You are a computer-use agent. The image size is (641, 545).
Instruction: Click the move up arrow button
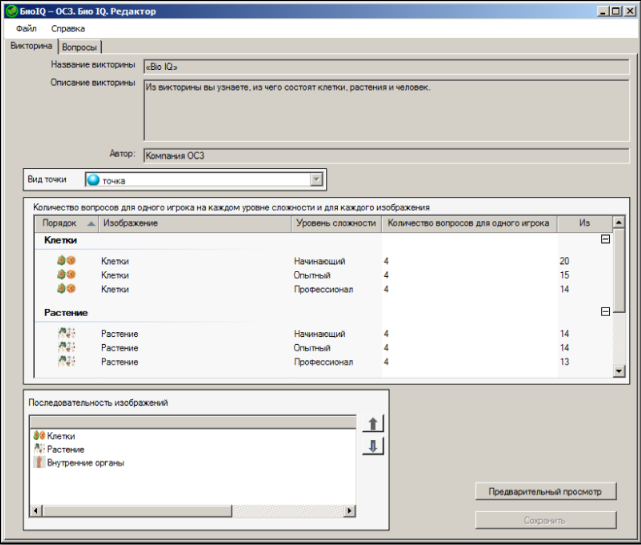pos(372,424)
